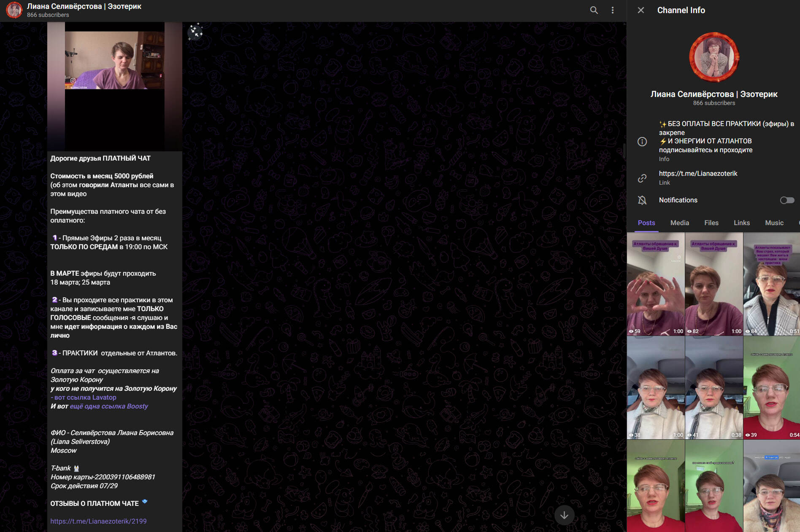The width and height of the screenshot is (800, 532).
Task: Click the muted bell notifications icon
Action: tap(642, 200)
